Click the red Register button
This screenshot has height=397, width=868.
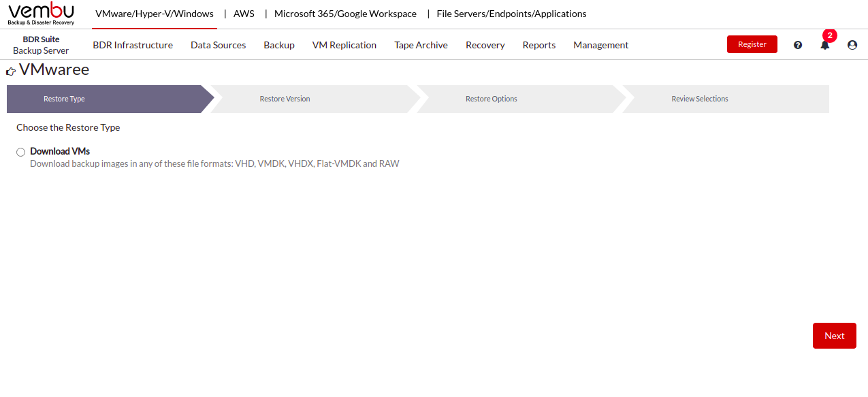(x=752, y=44)
